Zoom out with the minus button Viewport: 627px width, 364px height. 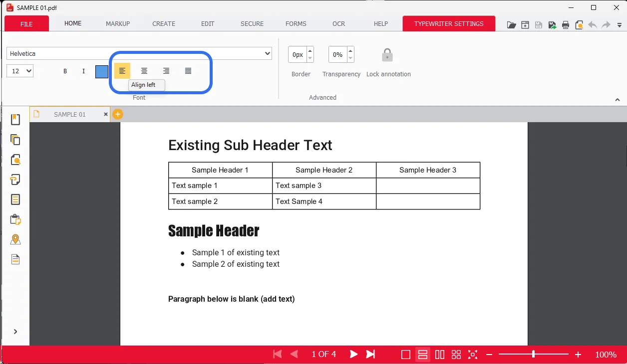click(x=489, y=355)
